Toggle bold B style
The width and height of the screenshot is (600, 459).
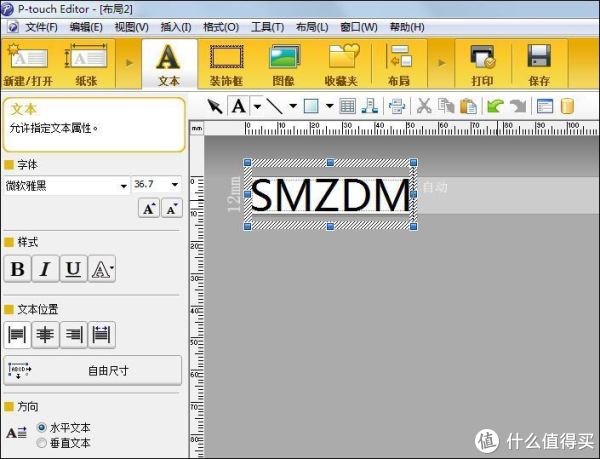(17, 269)
